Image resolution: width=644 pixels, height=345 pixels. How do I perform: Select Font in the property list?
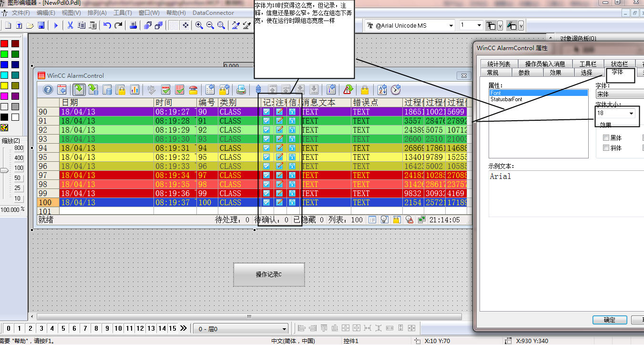pyautogui.click(x=538, y=93)
